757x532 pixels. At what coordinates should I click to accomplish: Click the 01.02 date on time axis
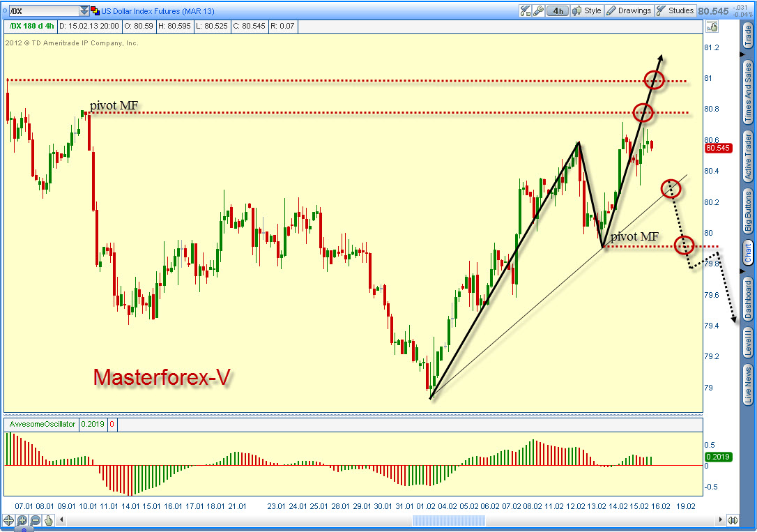tap(426, 506)
